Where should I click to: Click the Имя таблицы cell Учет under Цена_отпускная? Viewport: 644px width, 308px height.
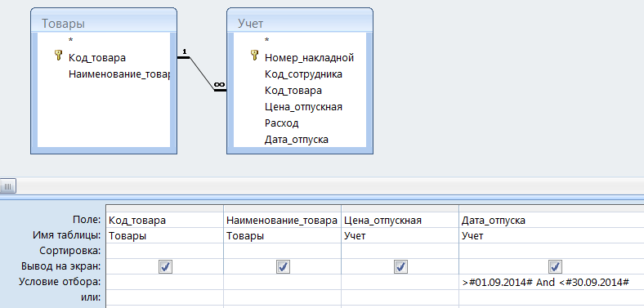[x=400, y=236]
